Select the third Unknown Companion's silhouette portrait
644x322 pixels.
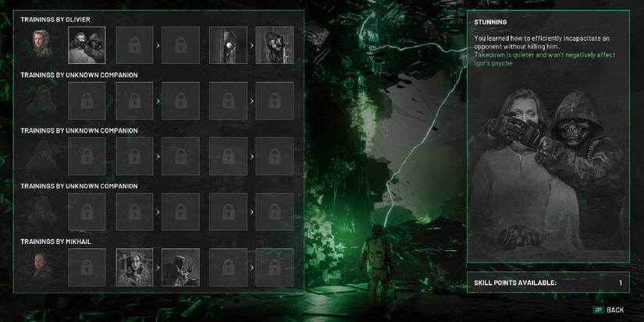tap(41, 211)
